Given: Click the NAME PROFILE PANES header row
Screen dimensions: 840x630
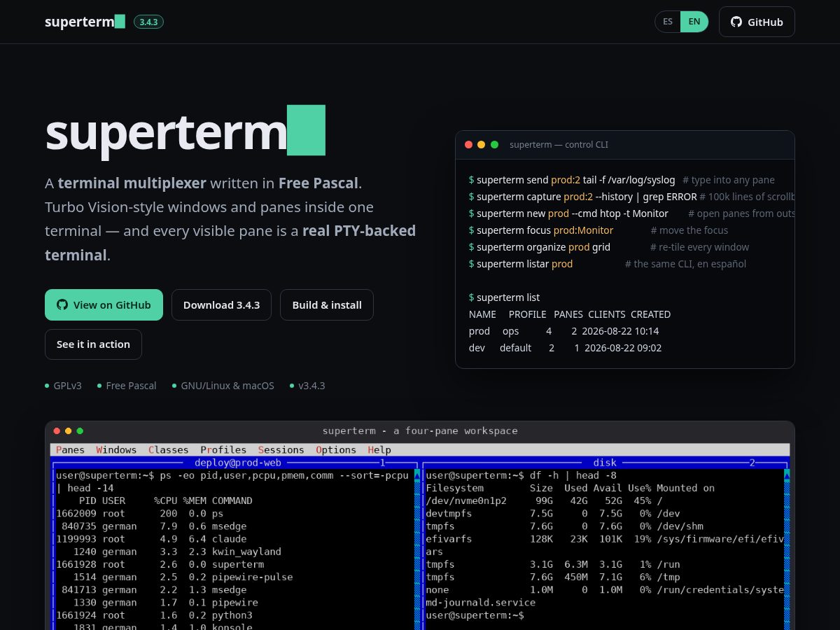Looking at the screenshot, I should tap(570, 314).
